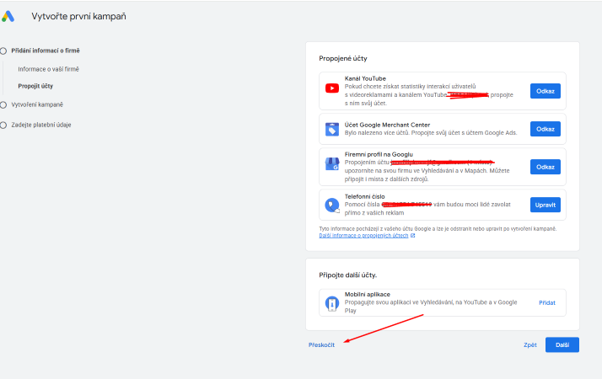
Task: Click the Zpět button
Action: click(x=530, y=345)
